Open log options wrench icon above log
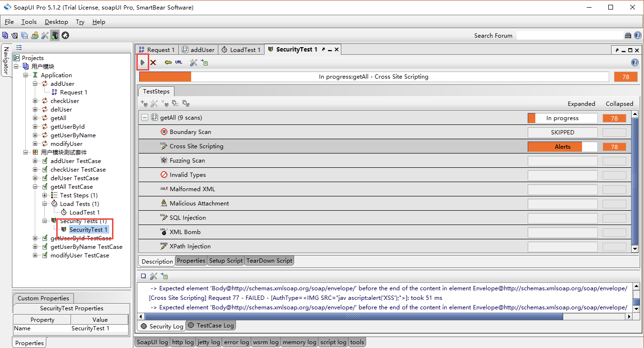The height and width of the screenshot is (348, 644). [153, 276]
